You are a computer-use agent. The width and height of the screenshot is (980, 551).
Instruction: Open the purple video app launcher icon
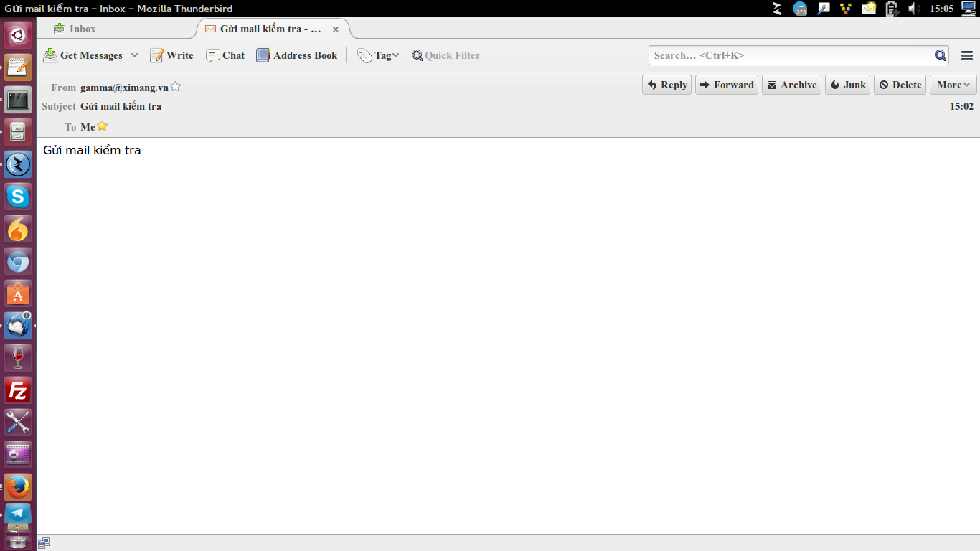pos(18,455)
